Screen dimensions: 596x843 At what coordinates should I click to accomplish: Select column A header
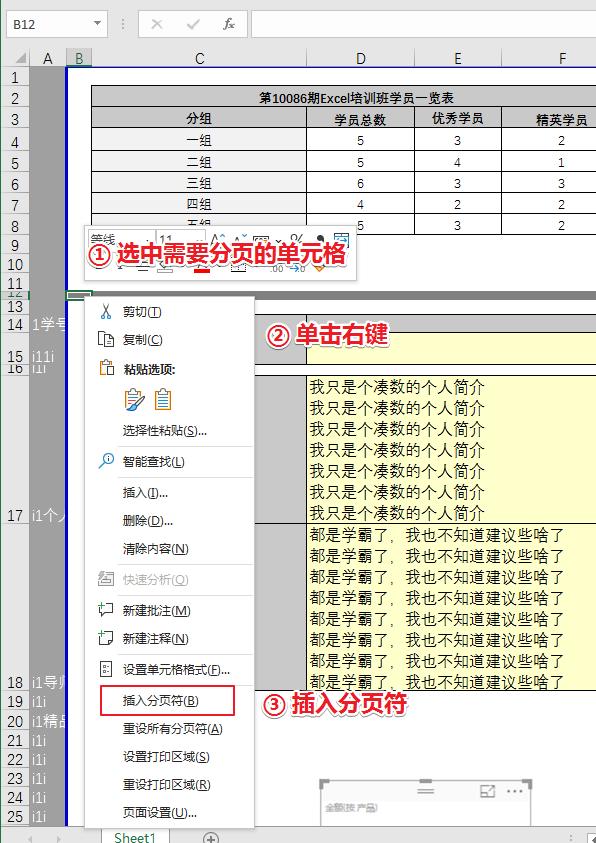pyautogui.click(x=48, y=58)
